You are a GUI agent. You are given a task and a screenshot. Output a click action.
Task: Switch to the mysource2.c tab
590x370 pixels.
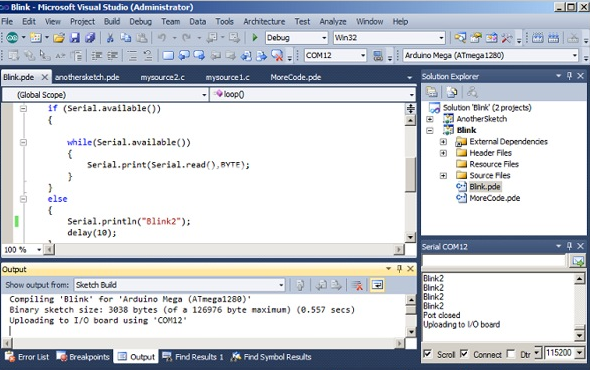[163, 77]
